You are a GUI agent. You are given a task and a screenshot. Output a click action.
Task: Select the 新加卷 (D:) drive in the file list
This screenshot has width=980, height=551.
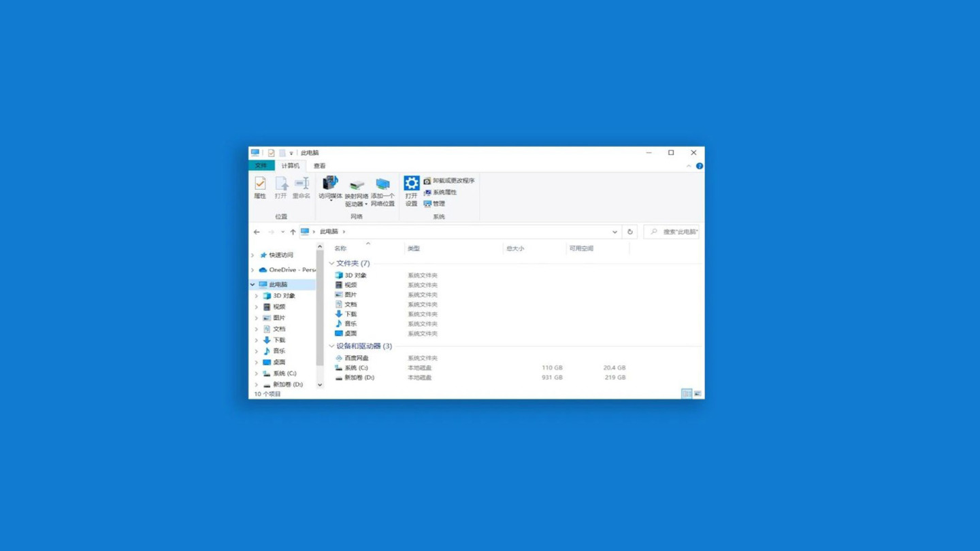(x=355, y=378)
